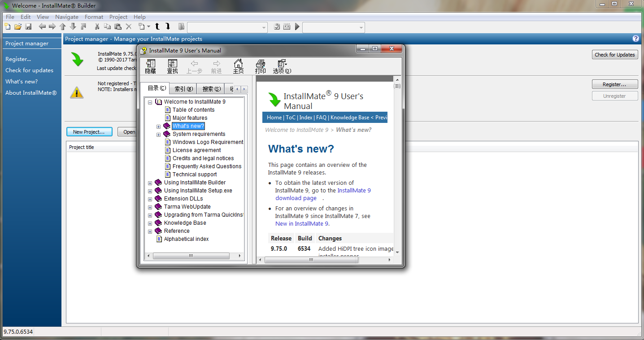Click the 打印 (Print) icon in help toolbar
644x340 pixels.
tap(260, 66)
